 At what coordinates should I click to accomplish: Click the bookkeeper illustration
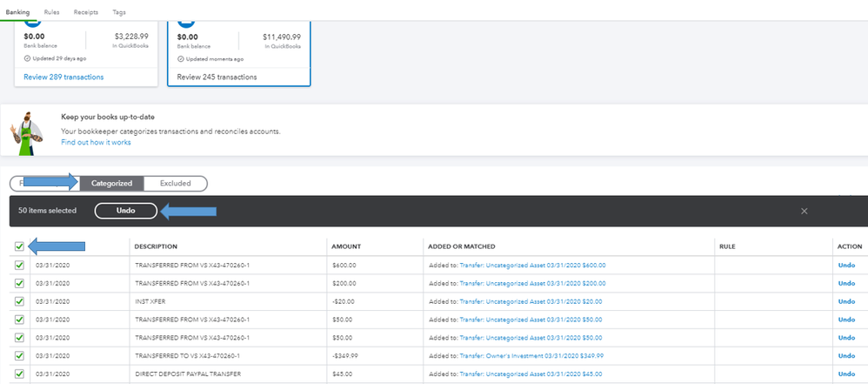[27, 134]
